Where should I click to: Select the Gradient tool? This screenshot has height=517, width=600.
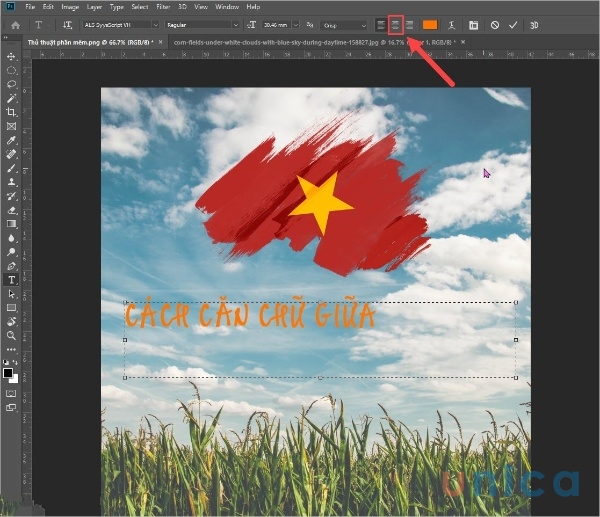tap(11, 224)
